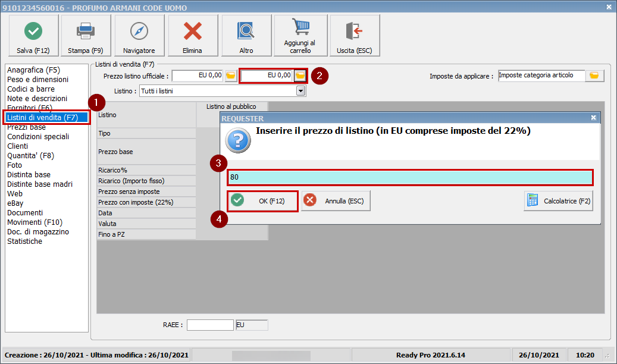
Task: Open the Documenti section
Action: (x=25, y=213)
